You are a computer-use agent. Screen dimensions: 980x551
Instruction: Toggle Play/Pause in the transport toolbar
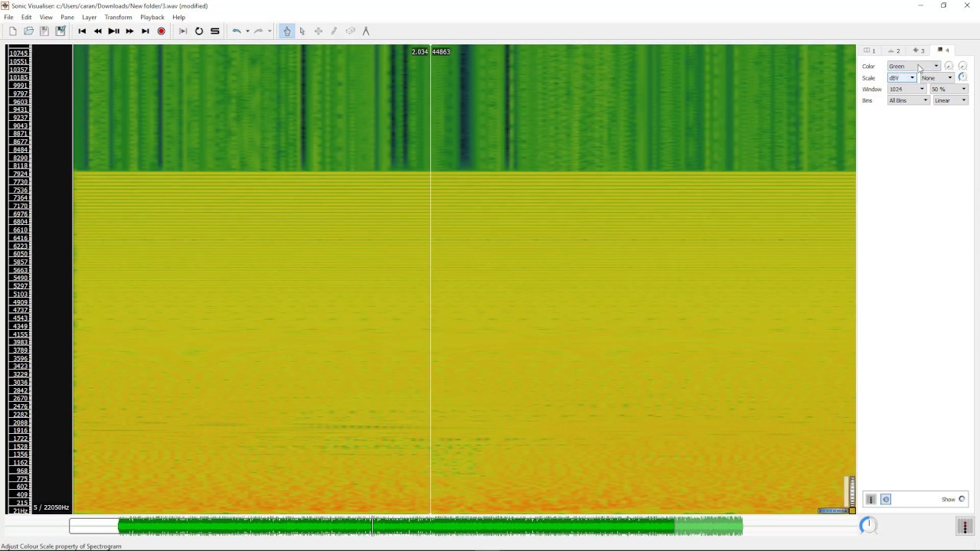pos(113,31)
